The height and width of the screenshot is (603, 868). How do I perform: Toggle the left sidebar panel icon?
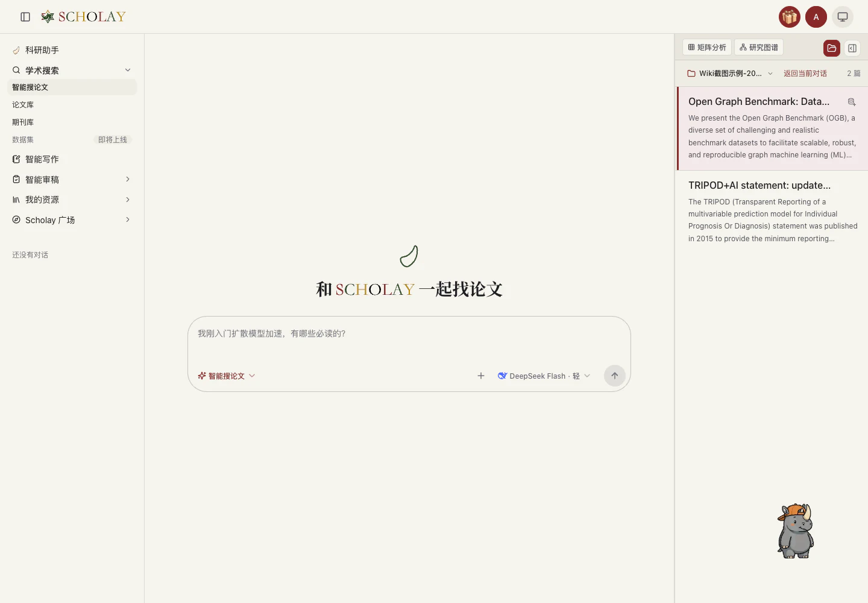(x=25, y=17)
